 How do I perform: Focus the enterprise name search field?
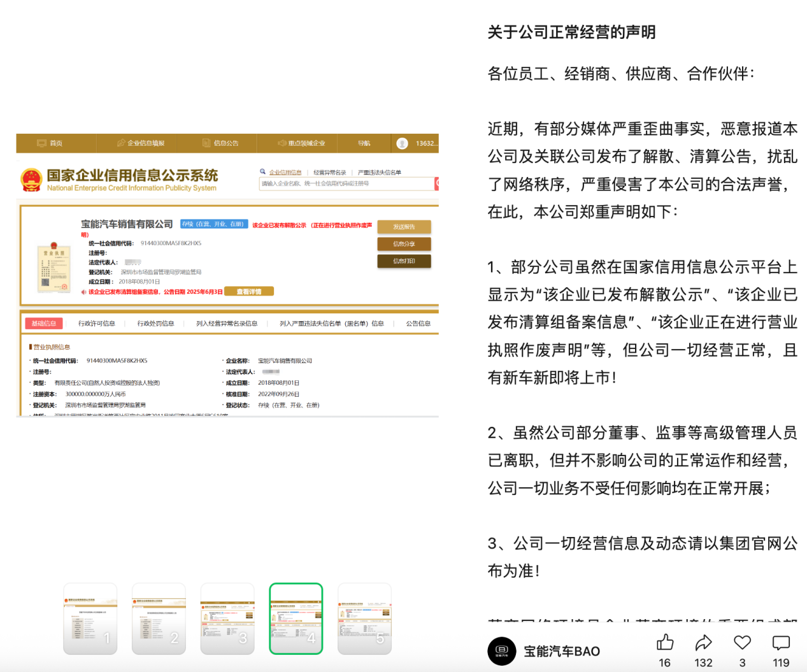[x=346, y=183]
